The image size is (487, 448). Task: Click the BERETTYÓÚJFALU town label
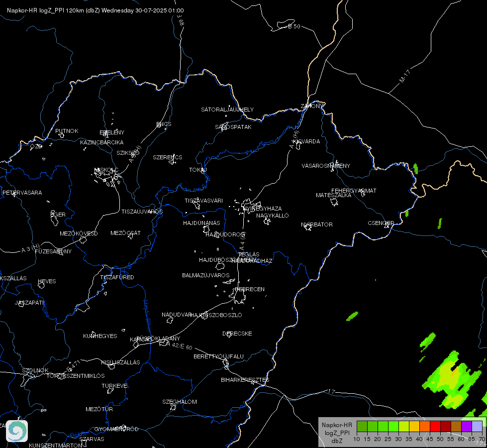click(219, 356)
